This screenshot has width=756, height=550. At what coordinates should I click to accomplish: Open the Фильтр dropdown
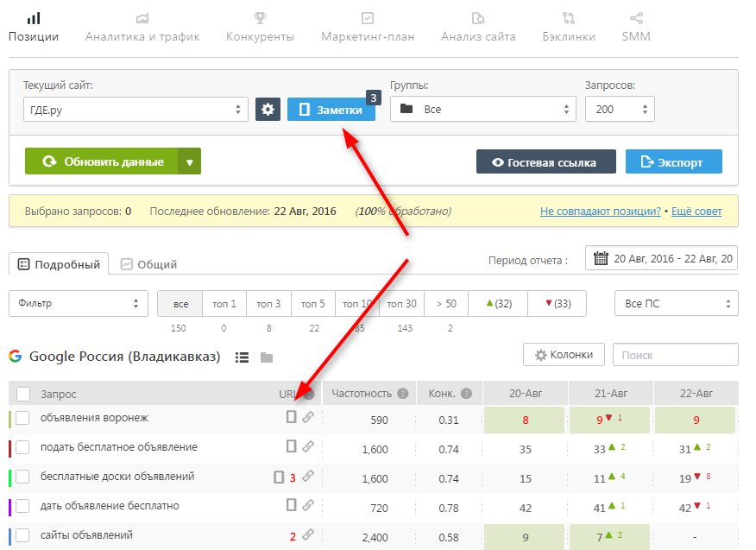coord(79,303)
